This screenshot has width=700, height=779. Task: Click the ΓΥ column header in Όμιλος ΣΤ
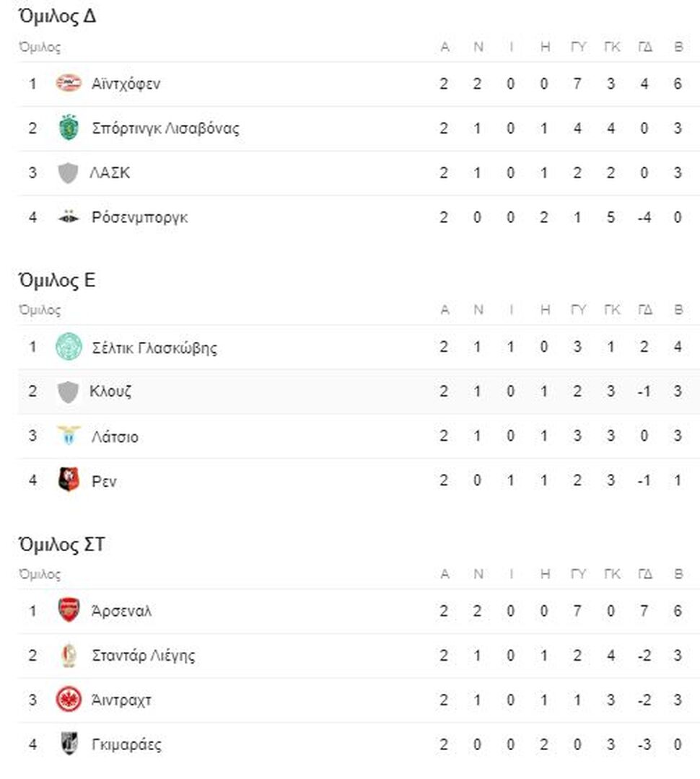click(x=578, y=574)
